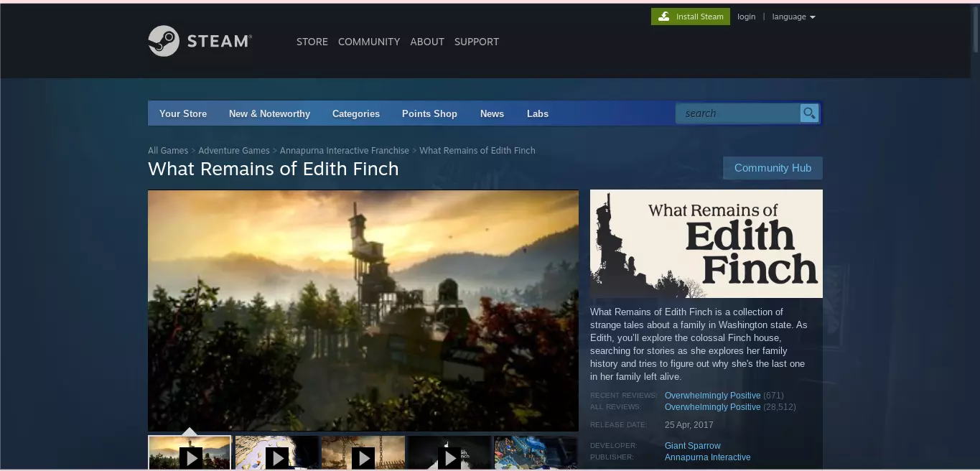Screen dimensions: 980x471
Task: Select the first sunset trailer thumbnail
Action: coord(190,452)
